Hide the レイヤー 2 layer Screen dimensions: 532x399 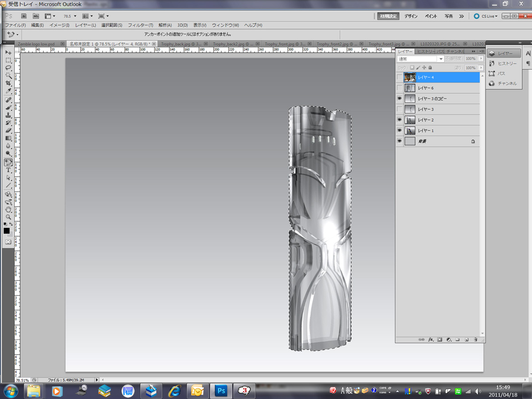(x=399, y=120)
